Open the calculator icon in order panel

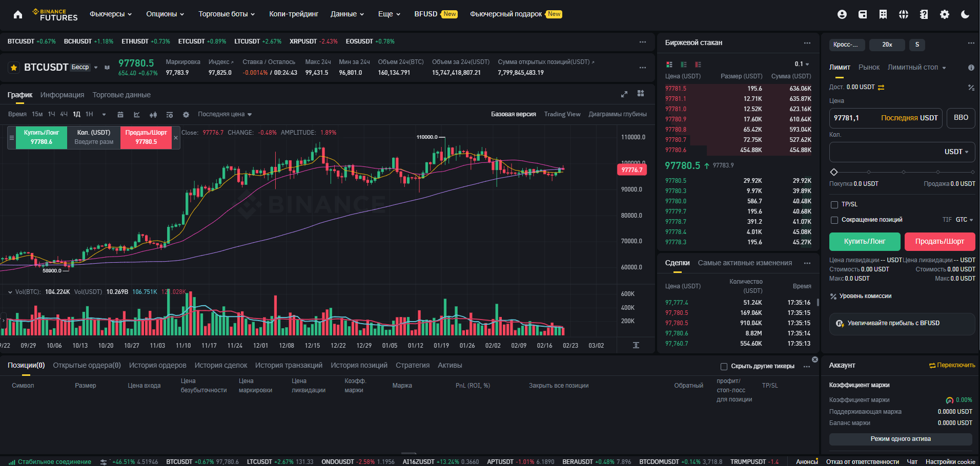pos(971,88)
